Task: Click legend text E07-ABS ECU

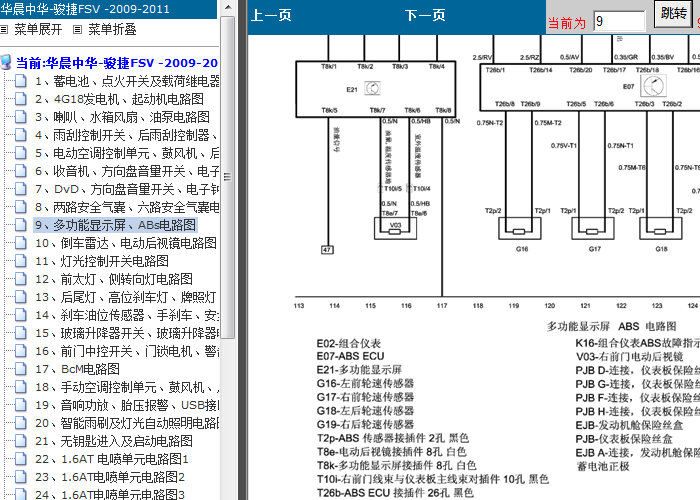Action: point(350,356)
